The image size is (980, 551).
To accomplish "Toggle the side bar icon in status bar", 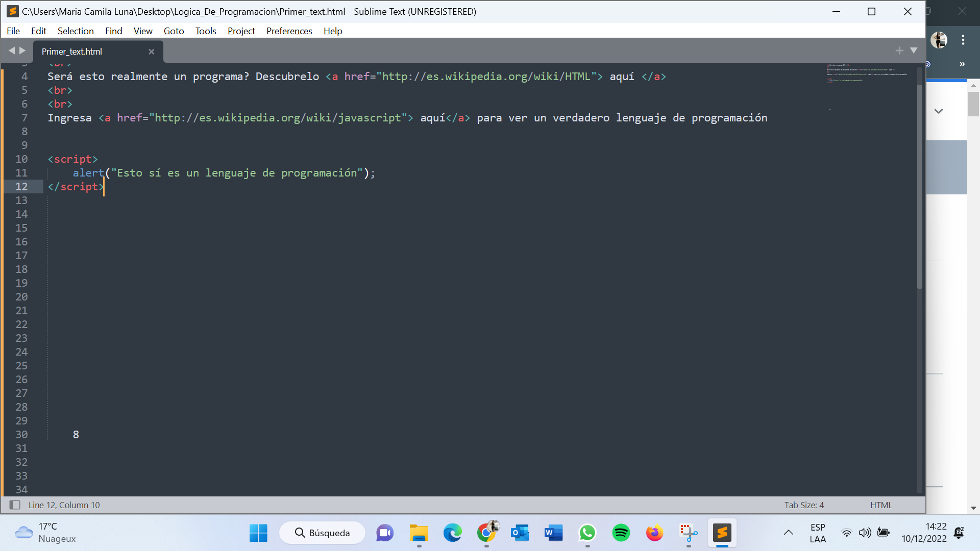I will (x=15, y=505).
